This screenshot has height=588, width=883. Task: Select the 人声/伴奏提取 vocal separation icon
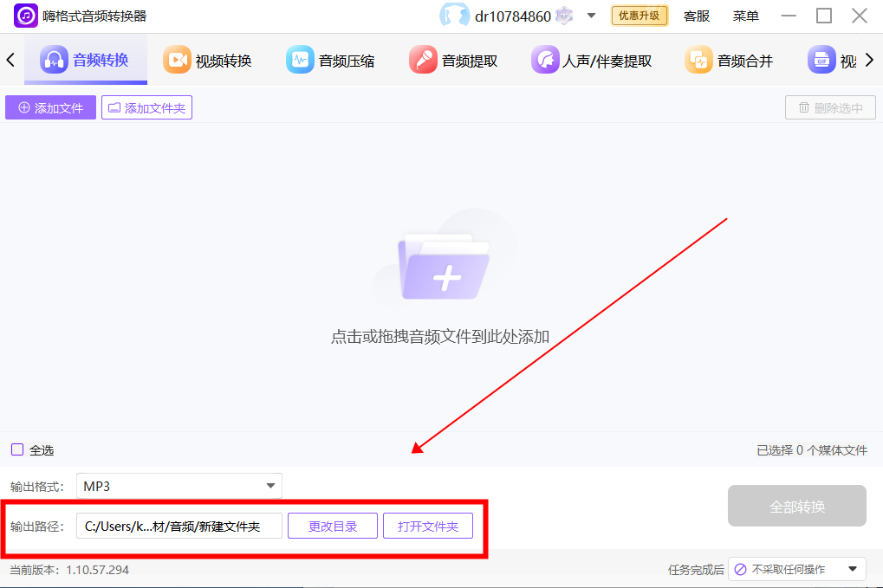pyautogui.click(x=546, y=59)
